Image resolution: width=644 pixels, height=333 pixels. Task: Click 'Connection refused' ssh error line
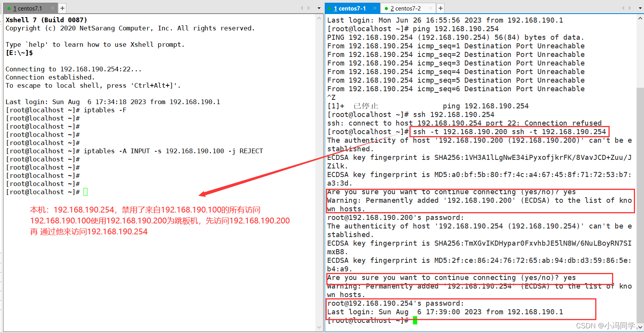464,123
